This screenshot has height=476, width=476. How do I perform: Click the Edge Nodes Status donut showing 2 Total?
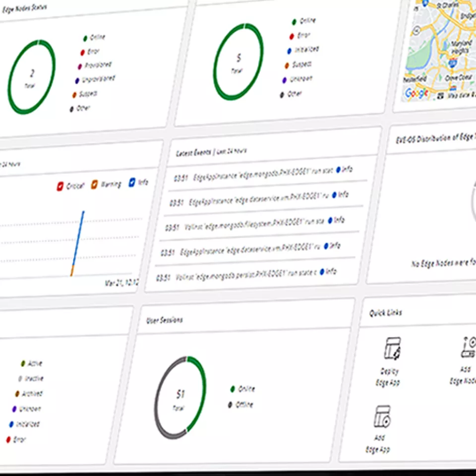[32, 77]
